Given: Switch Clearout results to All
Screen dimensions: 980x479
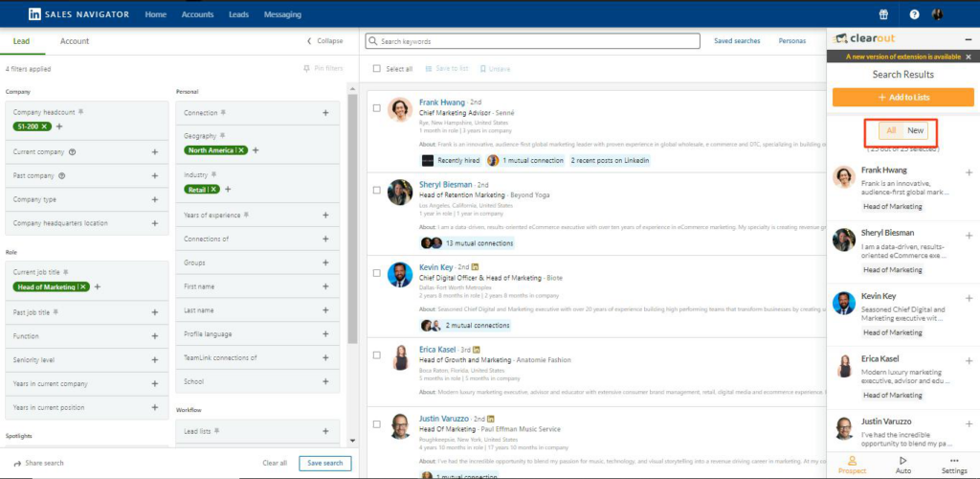Looking at the screenshot, I should coord(891,130).
